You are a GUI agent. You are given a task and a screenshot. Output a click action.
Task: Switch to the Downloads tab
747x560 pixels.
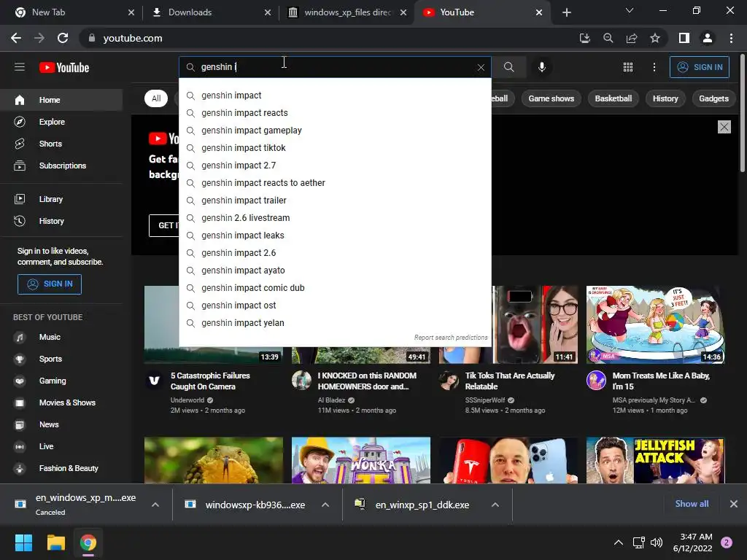click(211, 12)
